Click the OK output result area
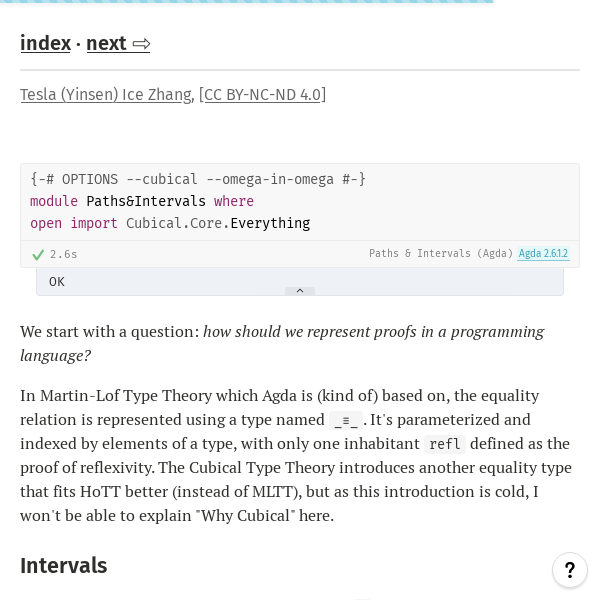The height and width of the screenshot is (600, 600). (x=300, y=282)
